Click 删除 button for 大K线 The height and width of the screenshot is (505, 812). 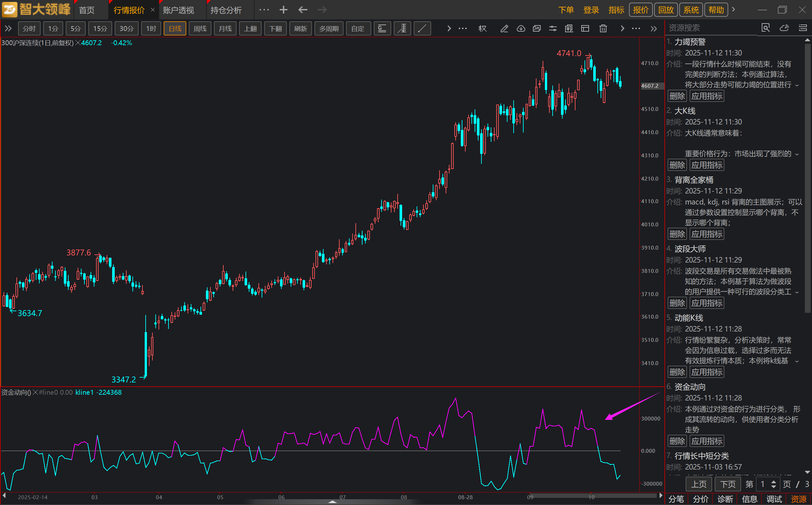(677, 165)
